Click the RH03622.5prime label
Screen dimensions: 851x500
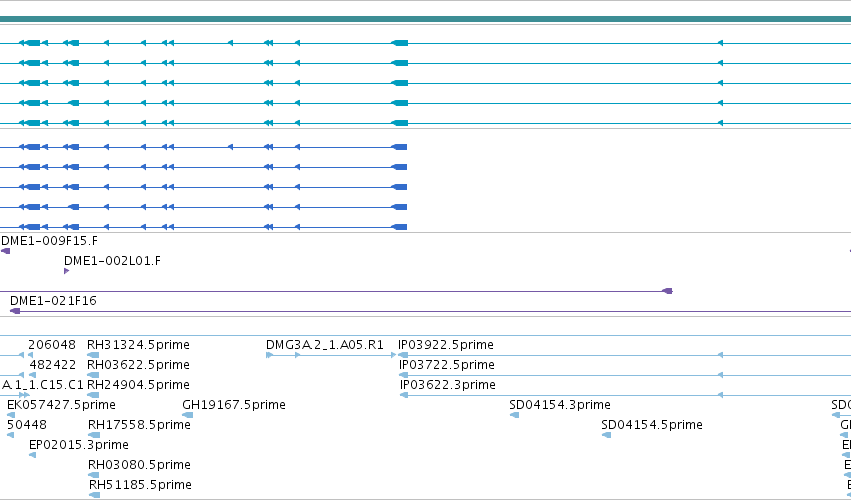(x=138, y=364)
